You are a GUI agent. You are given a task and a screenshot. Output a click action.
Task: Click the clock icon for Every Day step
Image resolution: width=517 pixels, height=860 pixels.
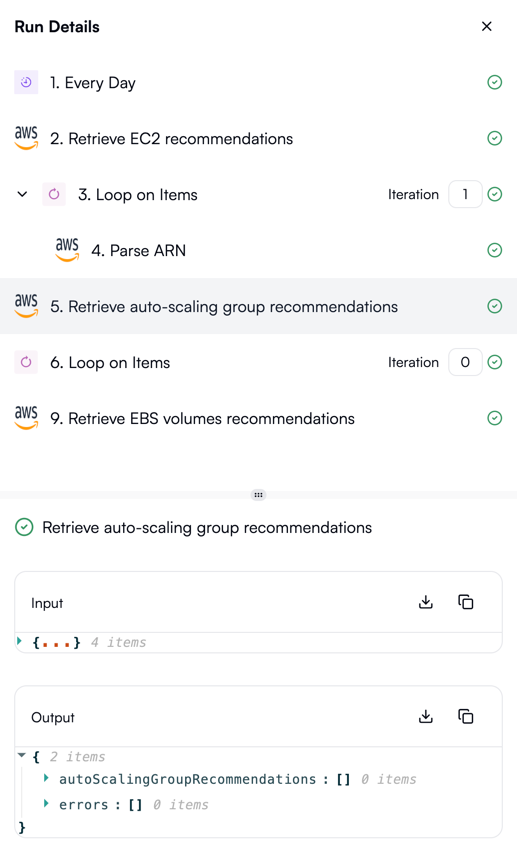[x=26, y=82]
